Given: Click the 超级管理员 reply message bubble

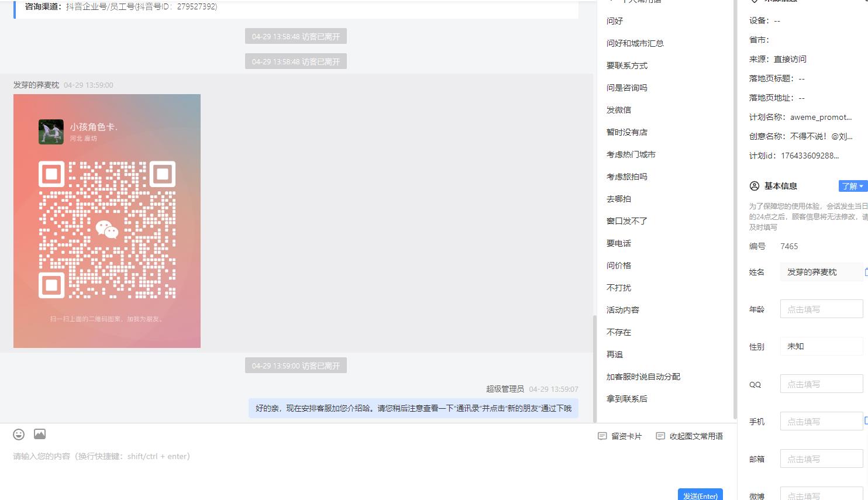Looking at the screenshot, I should pyautogui.click(x=414, y=408).
